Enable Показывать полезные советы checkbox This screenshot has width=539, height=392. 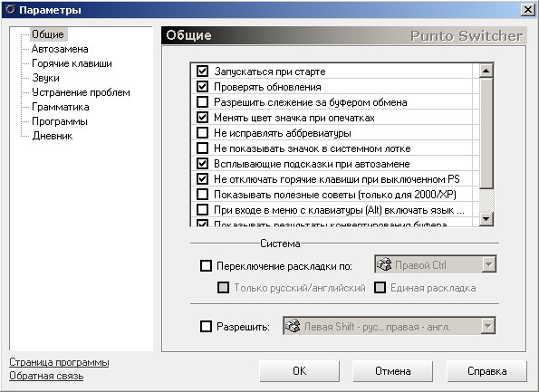pyautogui.click(x=203, y=195)
